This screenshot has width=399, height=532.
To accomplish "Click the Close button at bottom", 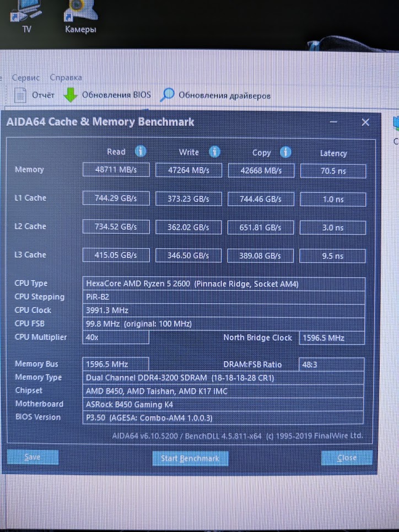I will 347,458.
